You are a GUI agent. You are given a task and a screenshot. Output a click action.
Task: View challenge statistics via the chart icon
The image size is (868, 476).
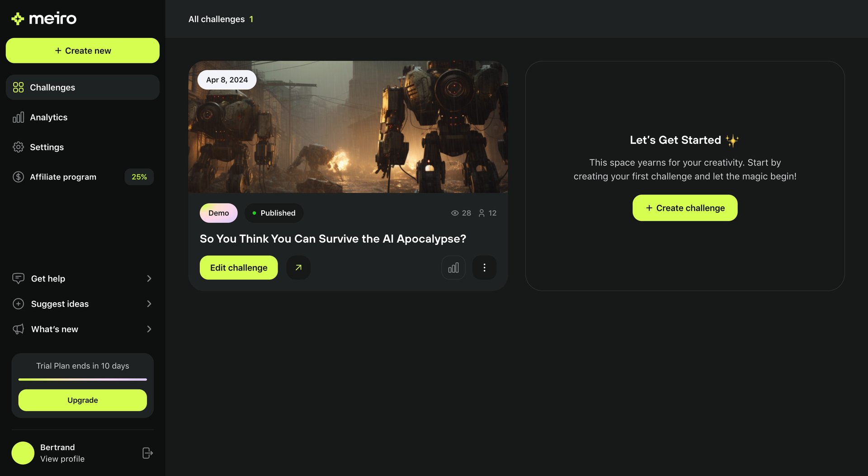(x=453, y=267)
